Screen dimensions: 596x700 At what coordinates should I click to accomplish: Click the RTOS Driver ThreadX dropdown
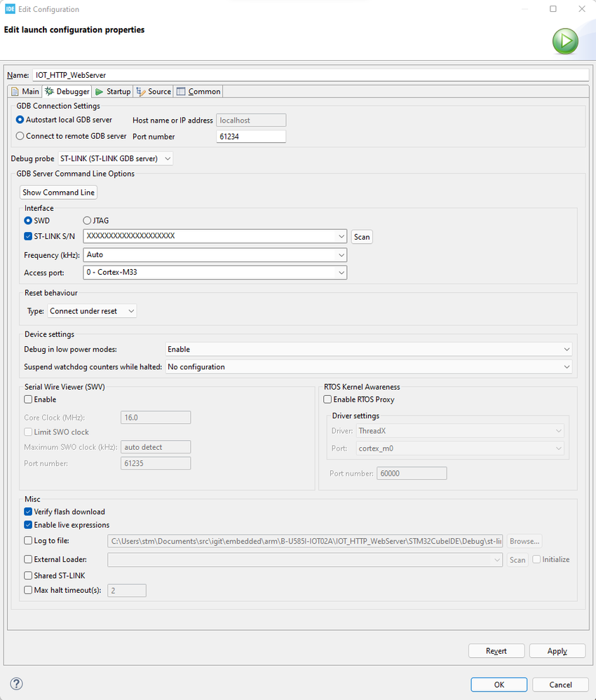click(460, 431)
